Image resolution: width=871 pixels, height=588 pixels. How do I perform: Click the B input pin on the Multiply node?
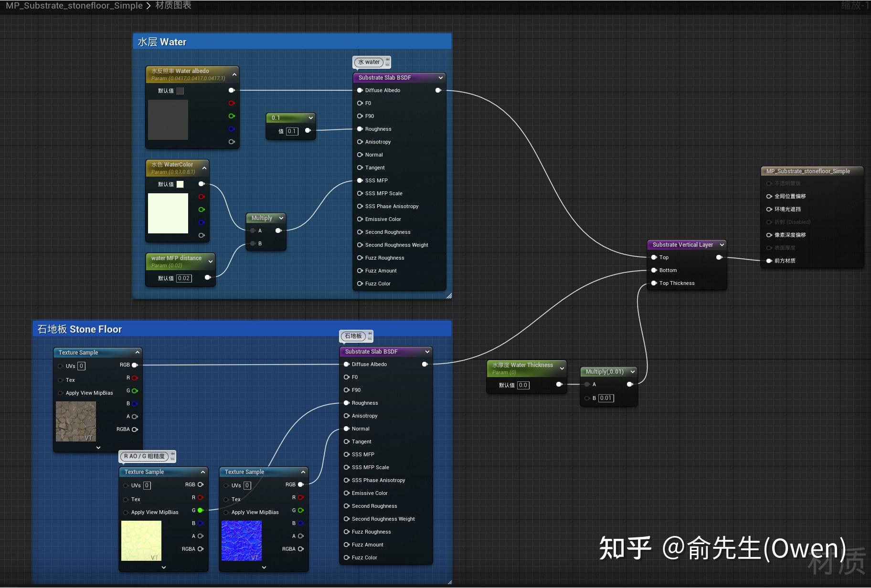[x=253, y=243]
